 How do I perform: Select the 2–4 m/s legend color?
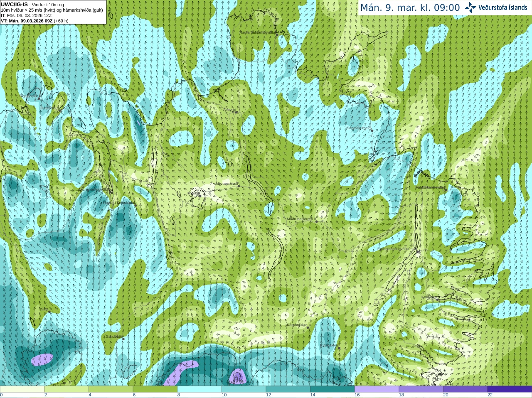pyautogui.click(x=66, y=389)
